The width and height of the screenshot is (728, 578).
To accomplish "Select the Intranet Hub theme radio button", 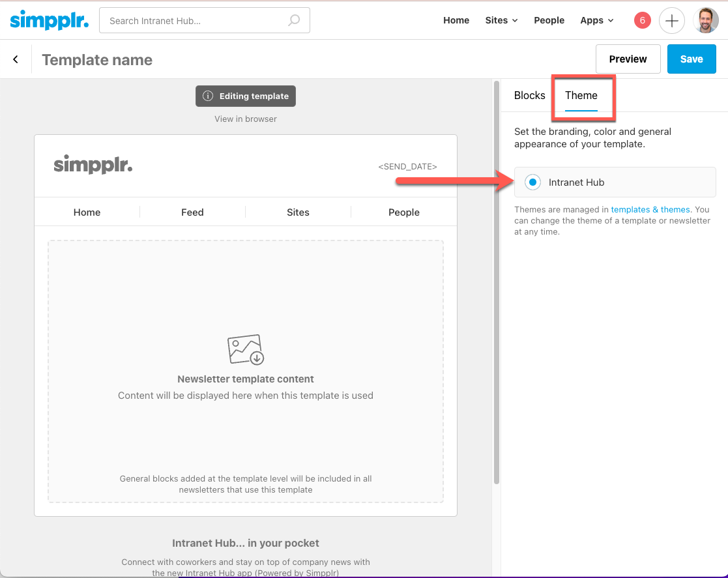I will tap(532, 182).
